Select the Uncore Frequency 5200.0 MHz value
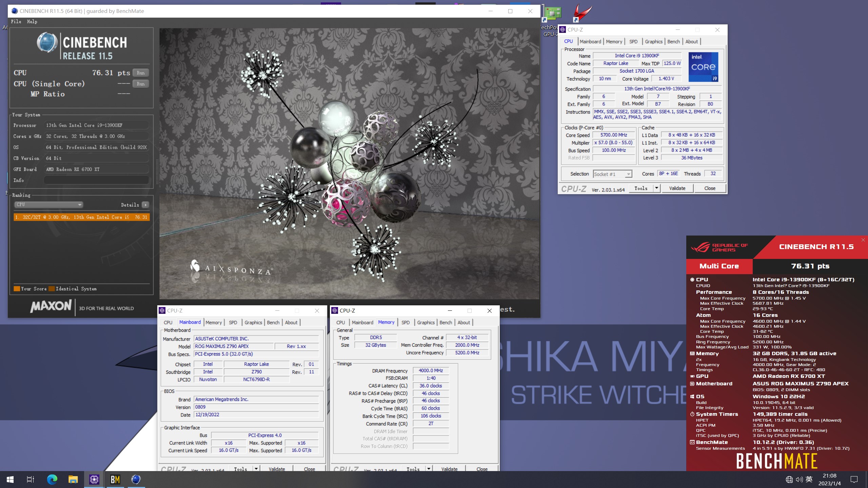This screenshot has width=868, height=488. click(467, 353)
